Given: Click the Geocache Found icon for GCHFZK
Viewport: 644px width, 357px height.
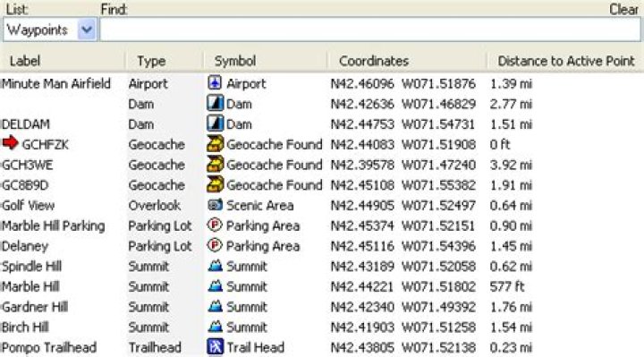Looking at the screenshot, I should (215, 144).
